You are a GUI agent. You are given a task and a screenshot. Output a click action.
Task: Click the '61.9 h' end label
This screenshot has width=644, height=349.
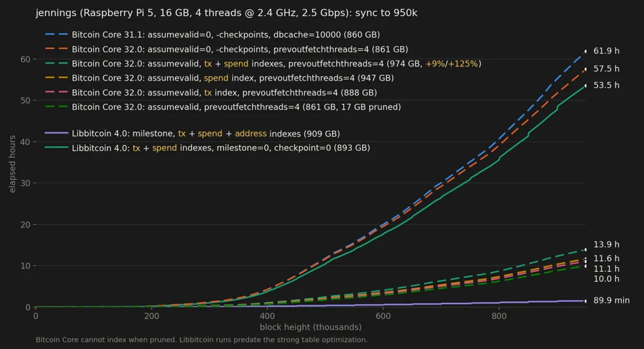point(606,51)
